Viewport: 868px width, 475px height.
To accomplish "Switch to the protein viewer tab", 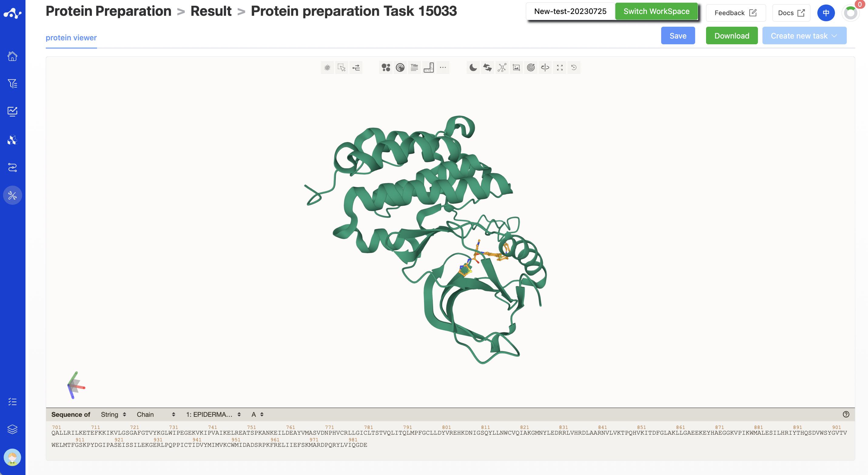I will (x=71, y=38).
